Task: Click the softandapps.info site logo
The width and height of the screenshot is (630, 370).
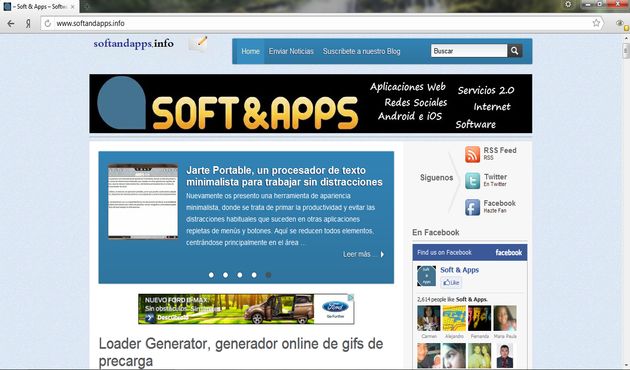Action: pos(133,43)
